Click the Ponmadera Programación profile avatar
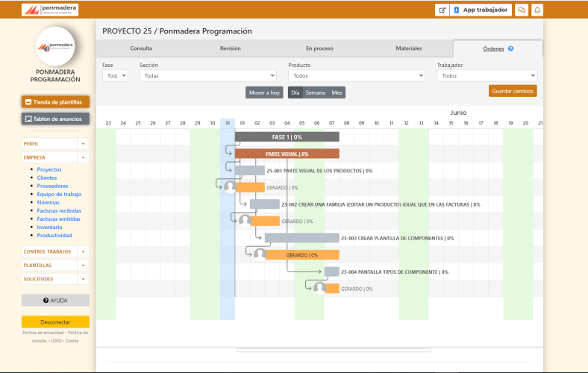Image resolution: width=588 pixels, height=373 pixels. tap(56, 46)
